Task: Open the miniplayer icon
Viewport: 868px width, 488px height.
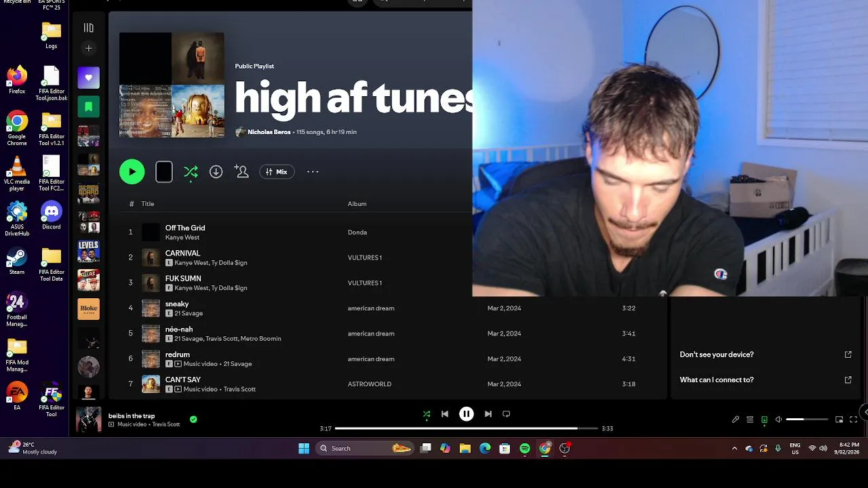Action: pos(839,420)
